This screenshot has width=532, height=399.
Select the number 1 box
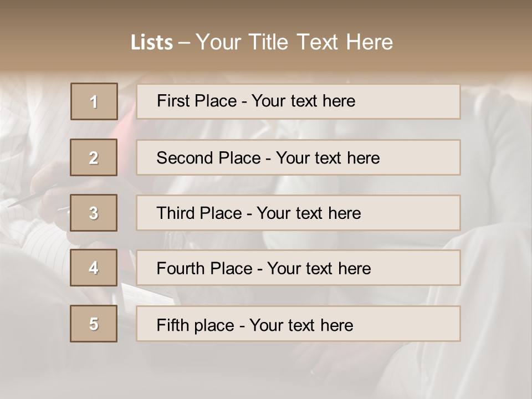[x=94, y=101]
